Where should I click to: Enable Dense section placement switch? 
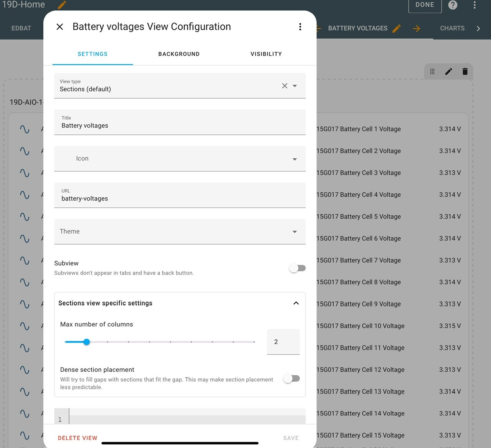292,379
